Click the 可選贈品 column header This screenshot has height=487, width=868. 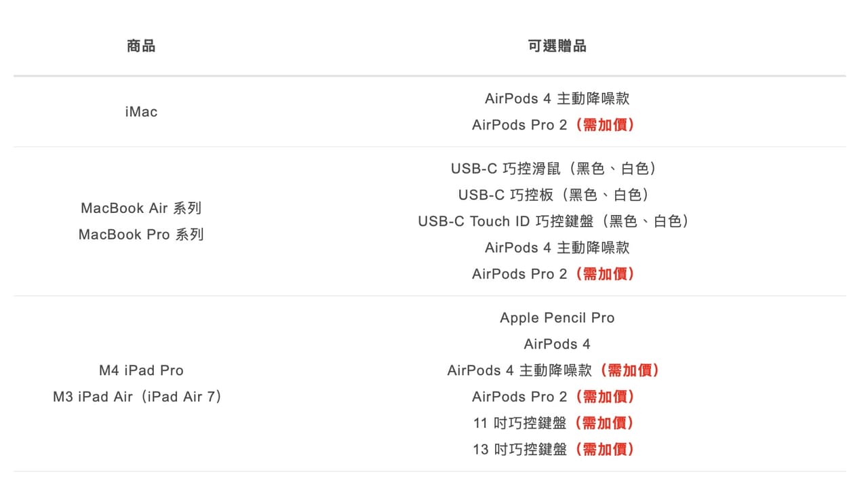point(557,46)
